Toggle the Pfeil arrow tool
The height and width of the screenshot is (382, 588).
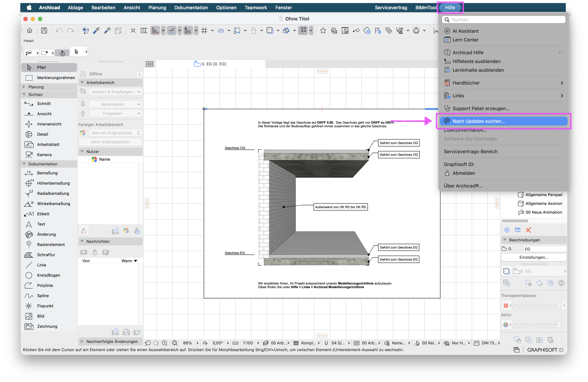click(49, 67)
